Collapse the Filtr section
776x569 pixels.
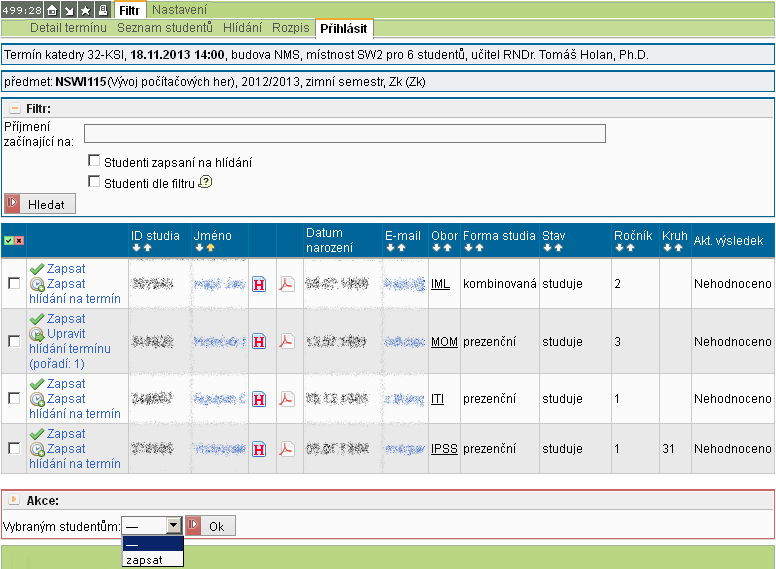[x=15, y=107]
